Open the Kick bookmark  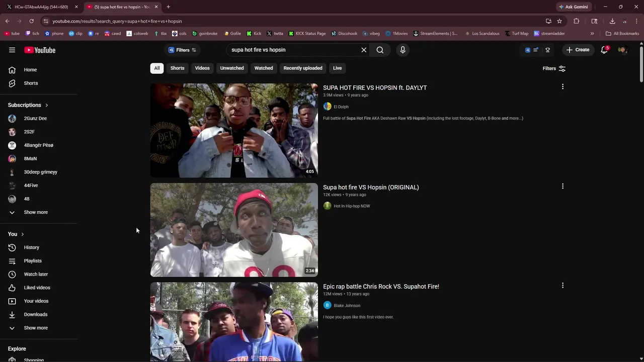(254, 34)
